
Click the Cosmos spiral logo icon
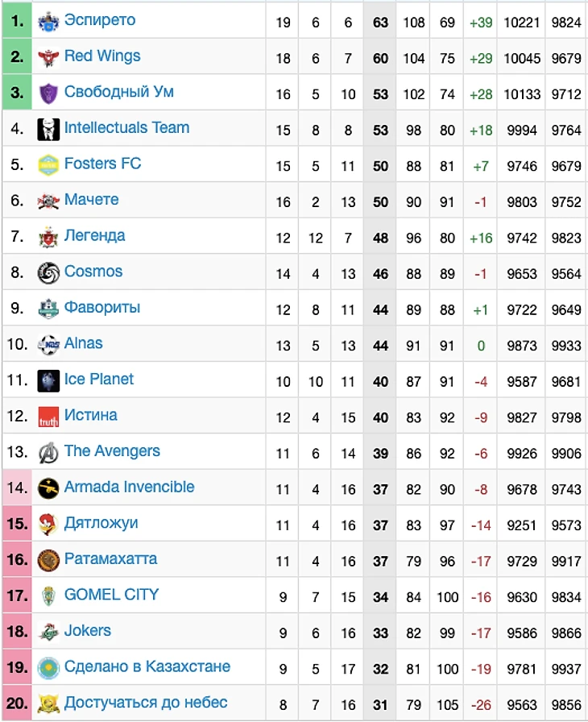click(x=48, y=273)
